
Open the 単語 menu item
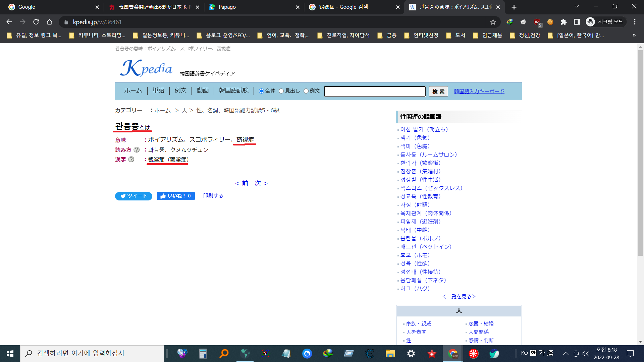tap(158, 90)
